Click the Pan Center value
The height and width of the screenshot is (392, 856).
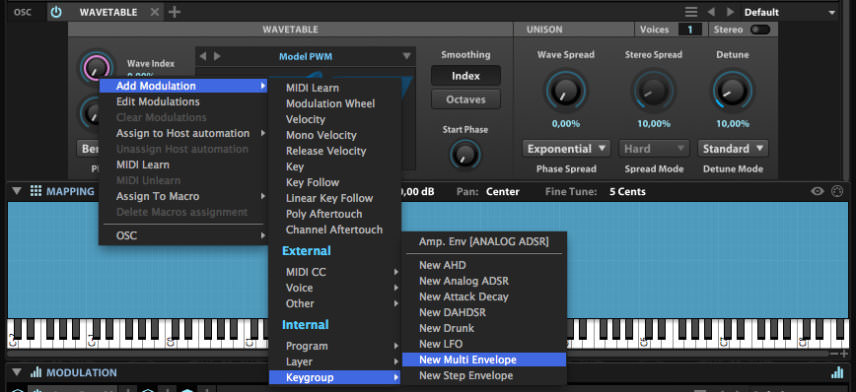click(503, 192)
